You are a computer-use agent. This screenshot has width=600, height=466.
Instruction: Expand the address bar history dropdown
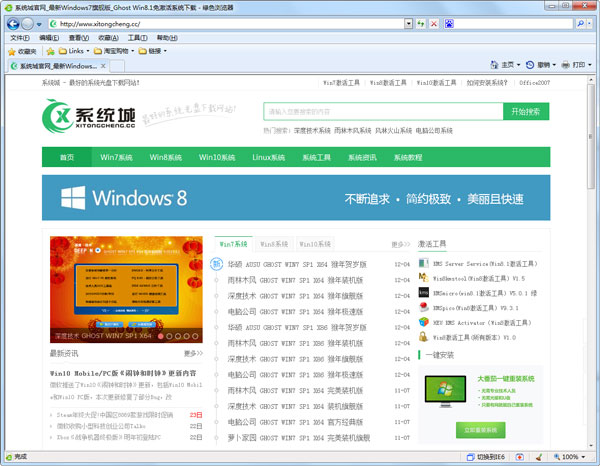tap(409, 24)
